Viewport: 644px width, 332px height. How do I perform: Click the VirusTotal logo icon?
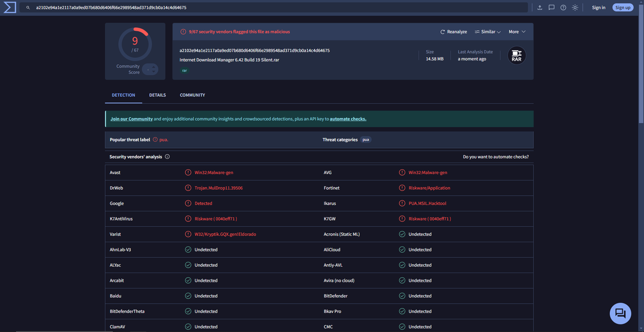pos(10,8)
